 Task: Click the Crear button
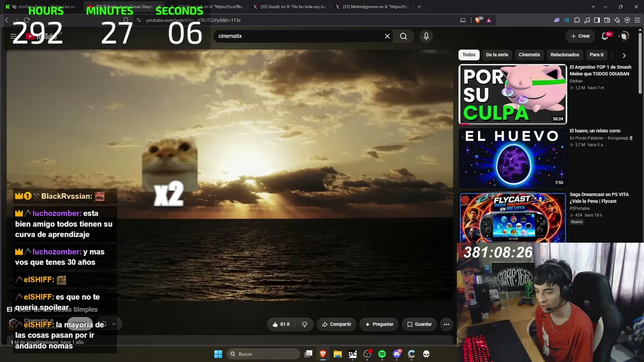pos(580,36)
